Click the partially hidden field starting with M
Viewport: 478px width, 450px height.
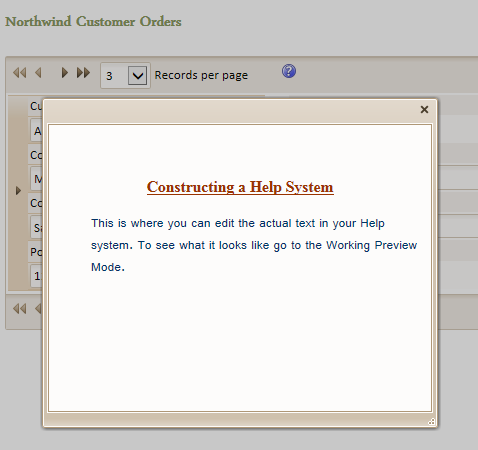[x=36, y=179]
